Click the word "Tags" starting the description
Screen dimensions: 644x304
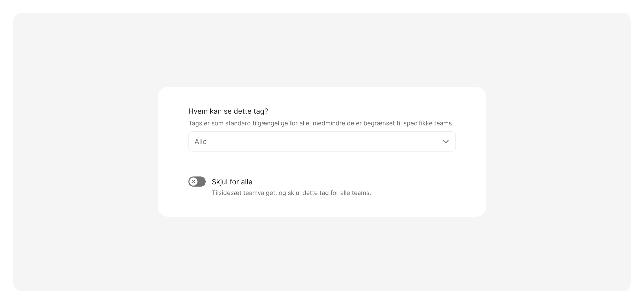pos(195,123)
